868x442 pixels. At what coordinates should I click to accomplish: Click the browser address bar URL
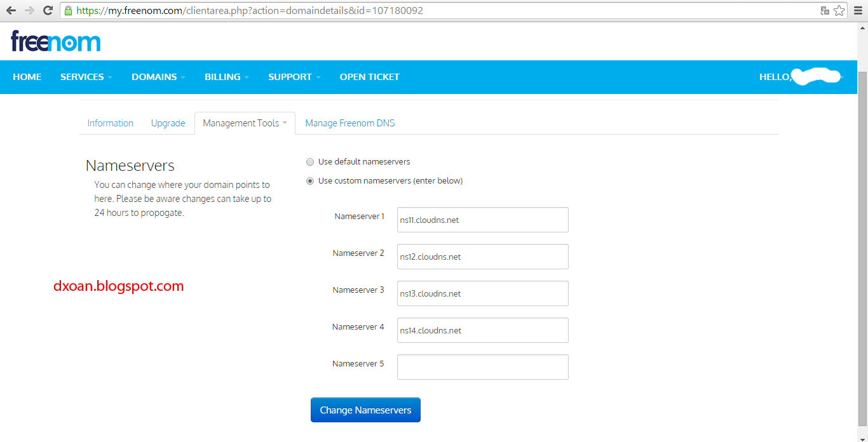tap(250, 11)
